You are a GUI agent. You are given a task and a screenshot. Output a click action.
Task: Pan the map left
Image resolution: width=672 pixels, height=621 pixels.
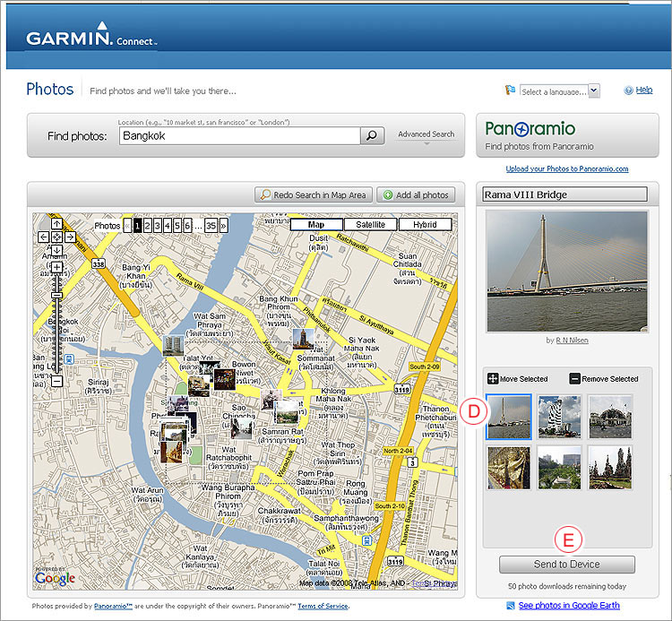43,237
